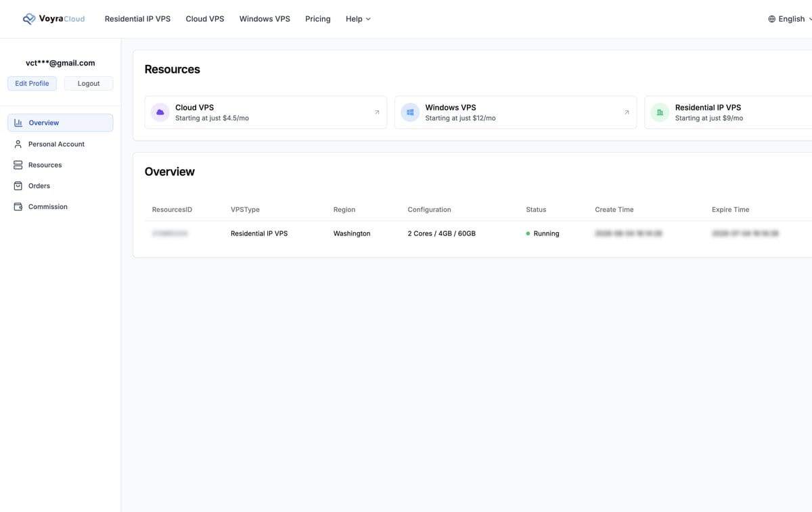Click the green Residential IP VPS icon
The image size is (812, 512).
coord(660,112)
